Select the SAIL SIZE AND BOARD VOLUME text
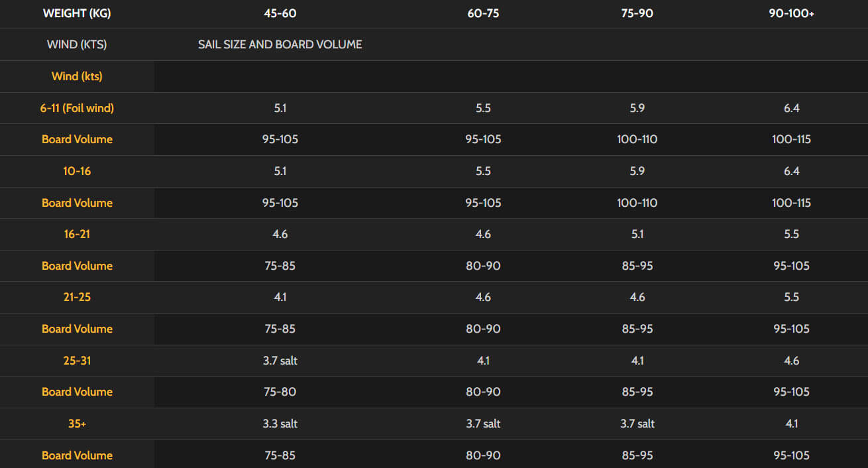 click(x=280, y=44)
